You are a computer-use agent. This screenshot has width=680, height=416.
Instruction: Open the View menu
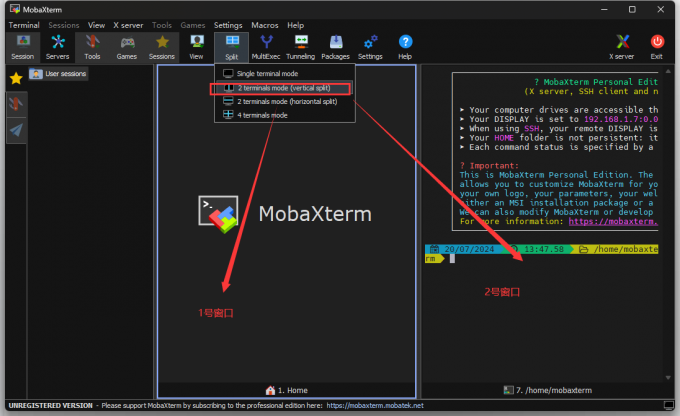coord(96,25)
